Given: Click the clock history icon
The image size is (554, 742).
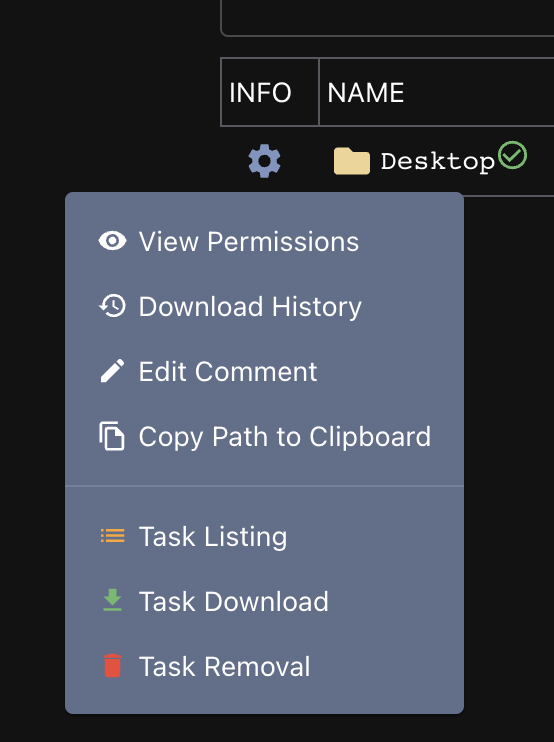Looking at the screenshot, I should point(113,306).
